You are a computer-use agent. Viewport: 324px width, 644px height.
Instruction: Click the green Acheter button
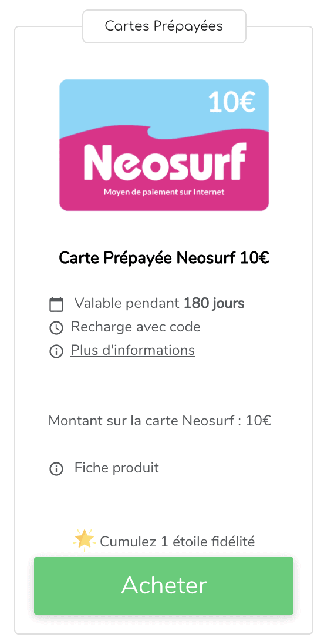click(164, 586)
